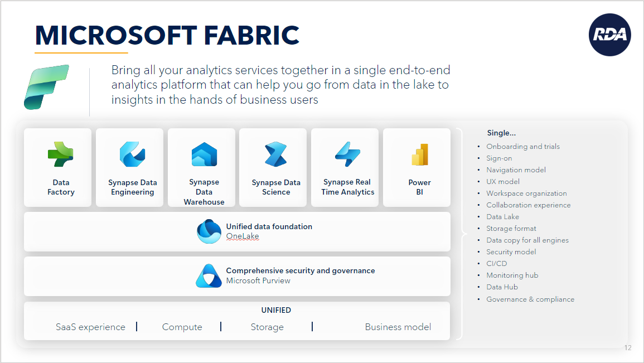Click the Governance & compliance bullet
The image size is (644, 363).
(530, 299)
